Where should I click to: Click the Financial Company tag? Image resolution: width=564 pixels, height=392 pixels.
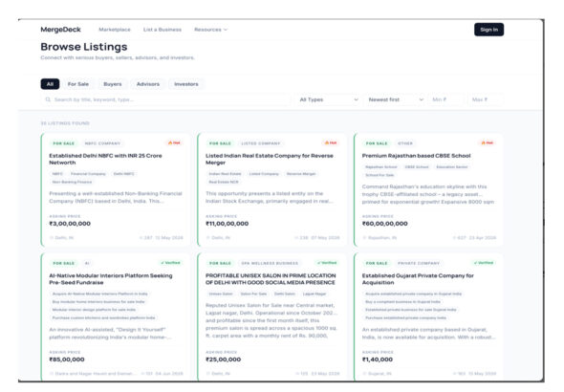[x=88, y=174]
